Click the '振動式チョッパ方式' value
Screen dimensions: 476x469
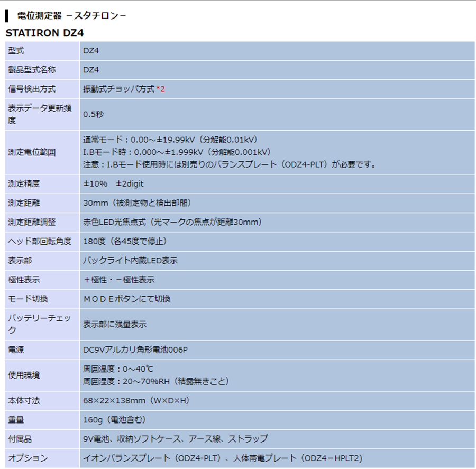click(119, 89)
